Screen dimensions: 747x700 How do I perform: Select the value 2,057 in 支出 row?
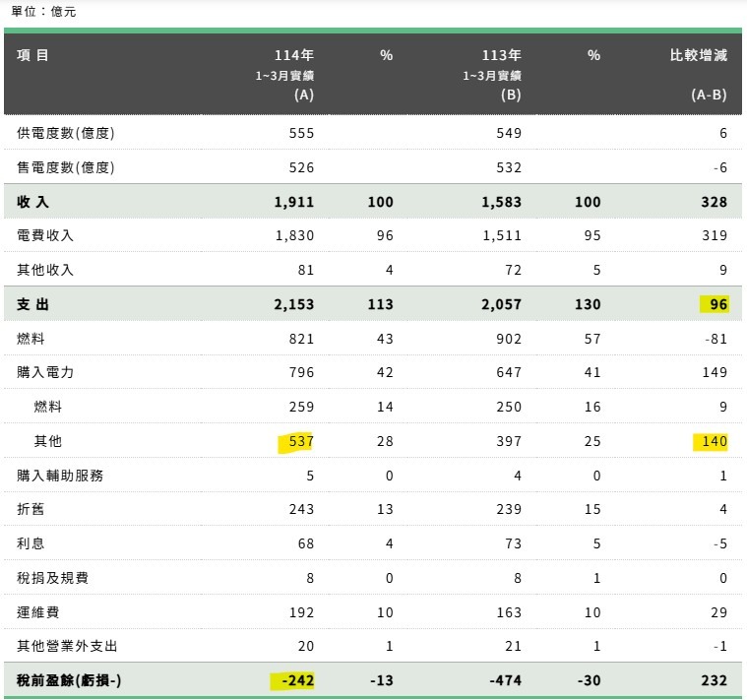click(501, 304)
